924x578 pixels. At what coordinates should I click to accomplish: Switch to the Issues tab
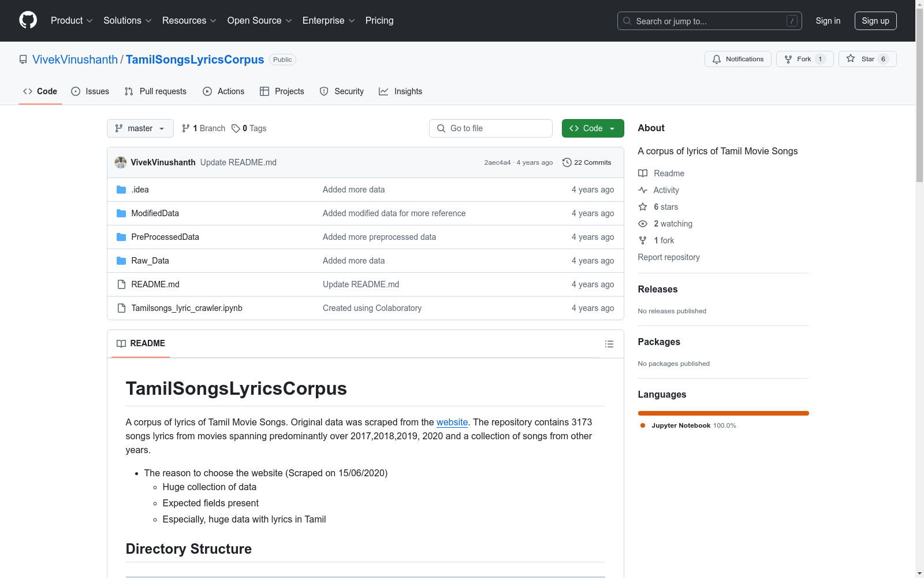click(90, 91)
